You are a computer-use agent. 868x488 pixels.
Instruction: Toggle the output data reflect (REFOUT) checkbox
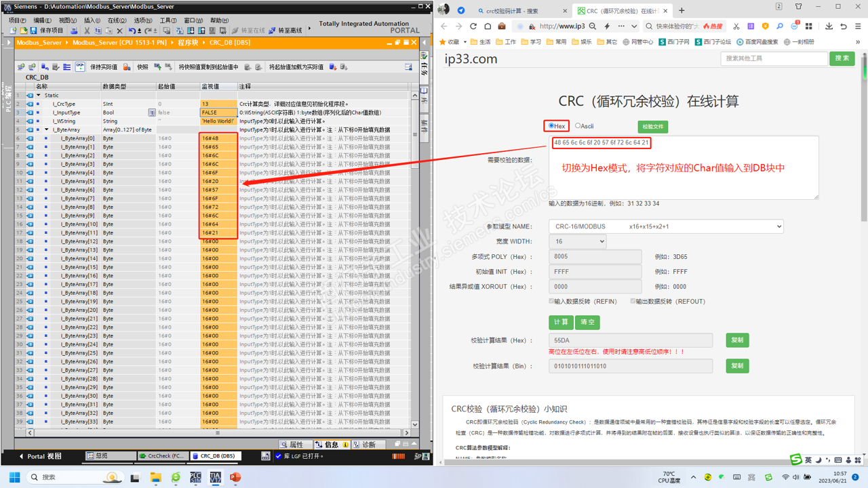click(633, 301)
